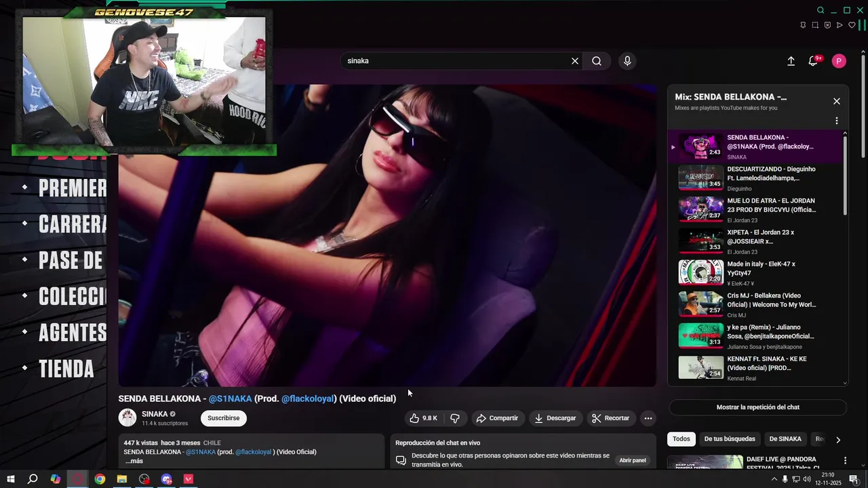Clip the video using Recortar

pyautogui.click(x=610, y=418)
